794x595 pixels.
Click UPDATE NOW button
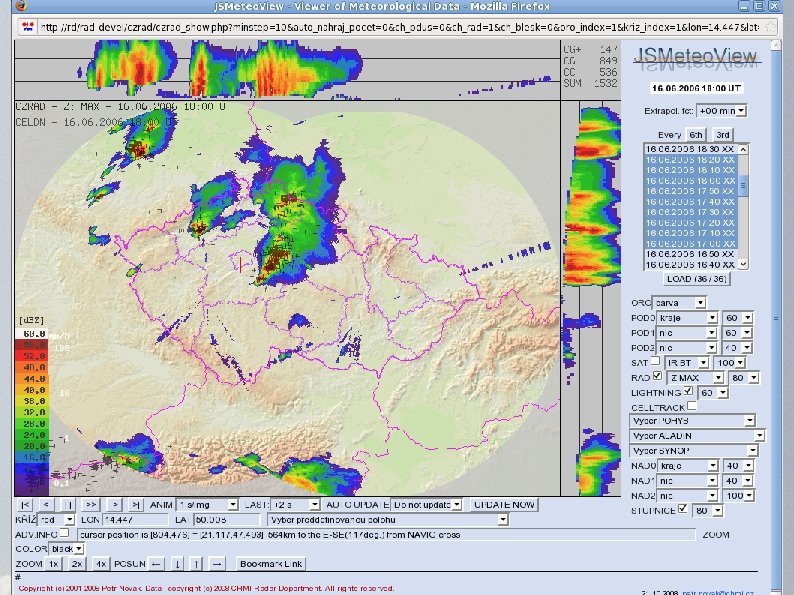[x=504, y=505]
